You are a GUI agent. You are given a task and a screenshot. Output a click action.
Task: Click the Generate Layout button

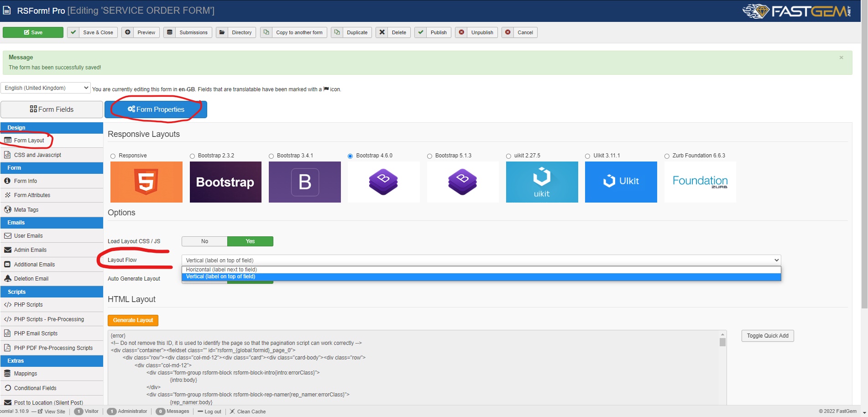pyautogui.click(x=133, y=320)
